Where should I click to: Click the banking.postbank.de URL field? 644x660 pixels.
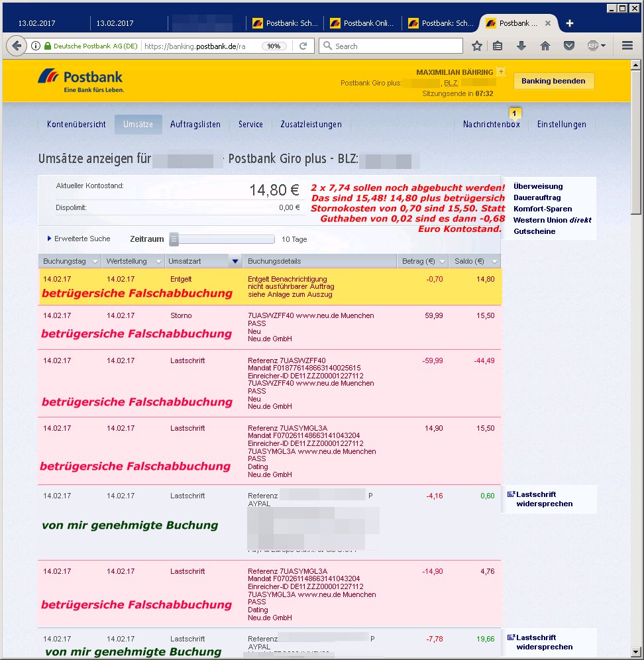click(195, 46)
